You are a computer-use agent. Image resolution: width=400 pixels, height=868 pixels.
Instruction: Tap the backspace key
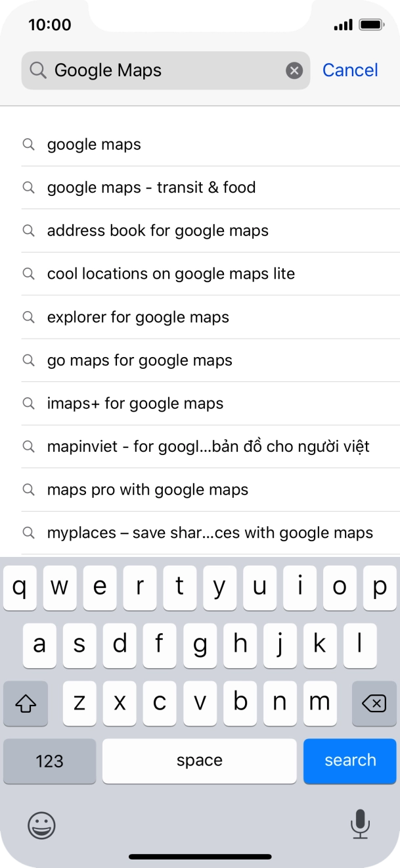coord(374,704)
